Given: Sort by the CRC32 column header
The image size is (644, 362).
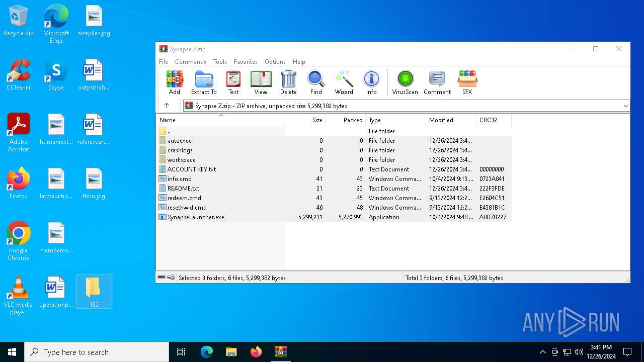Looking at the screenshot, I should [494, 120].
